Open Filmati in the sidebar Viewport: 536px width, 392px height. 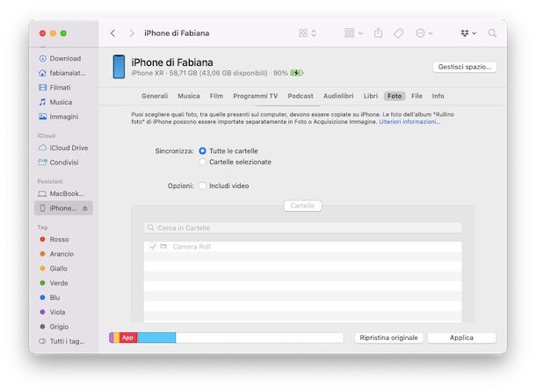click(54, 88)
